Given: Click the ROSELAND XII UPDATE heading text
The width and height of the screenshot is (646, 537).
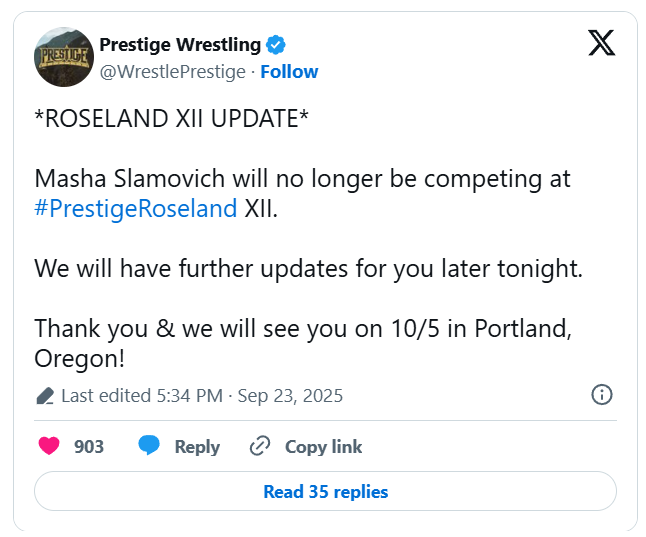Looking at the screenshot, I should coord(171,118).
